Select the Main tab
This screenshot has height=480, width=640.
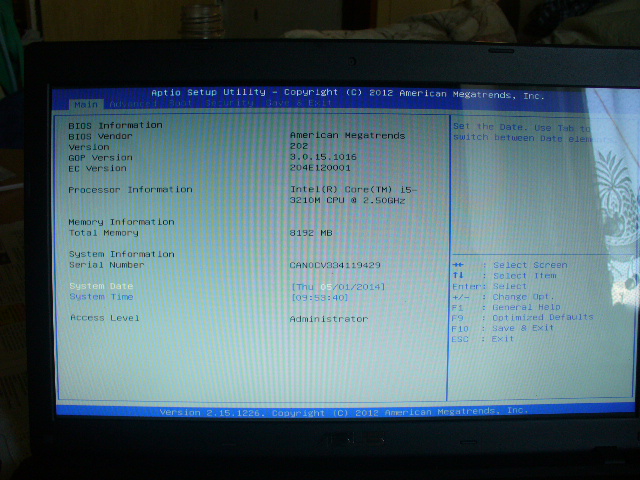86,104
